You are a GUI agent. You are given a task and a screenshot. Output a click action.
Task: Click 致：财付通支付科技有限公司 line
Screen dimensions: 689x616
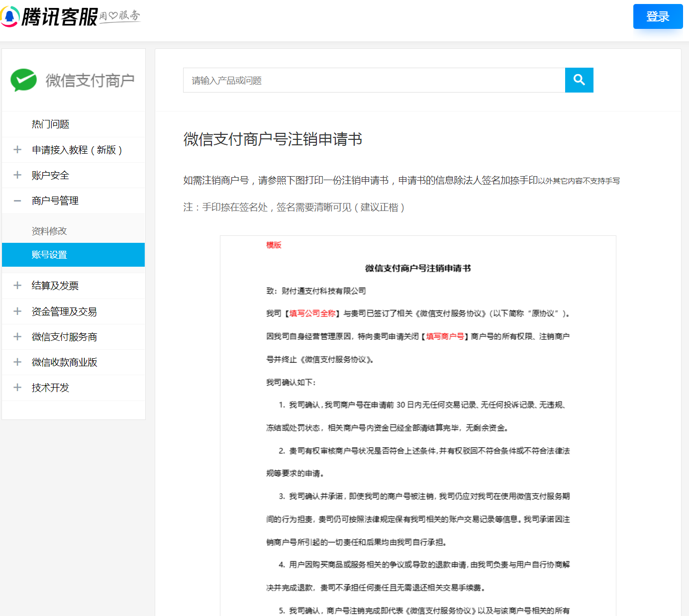tap(316, 291)
